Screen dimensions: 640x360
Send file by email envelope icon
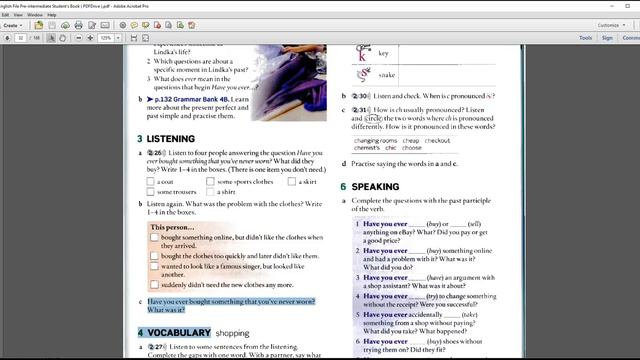pyautogui.click(x=105, y=25)
